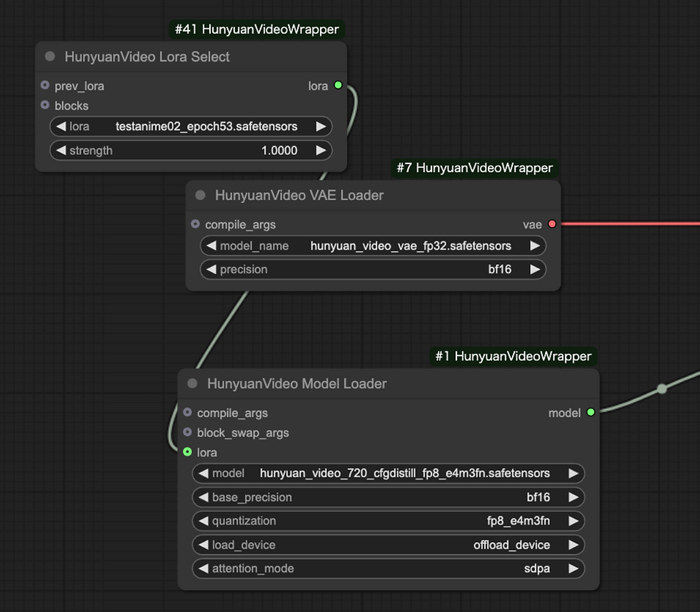Click the strength field value 1.0000
700x612 pixels.
tap(279, 151)
